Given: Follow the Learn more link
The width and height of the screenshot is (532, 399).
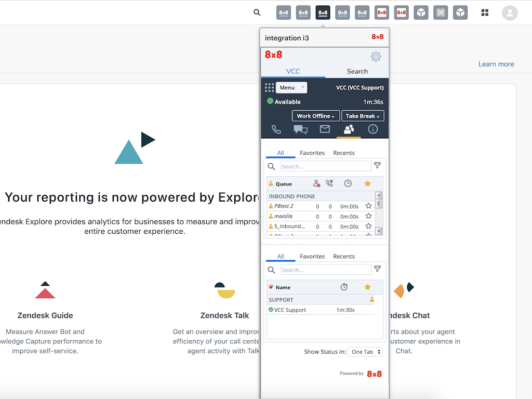Looking at the screenshot, I should (496, 64).
